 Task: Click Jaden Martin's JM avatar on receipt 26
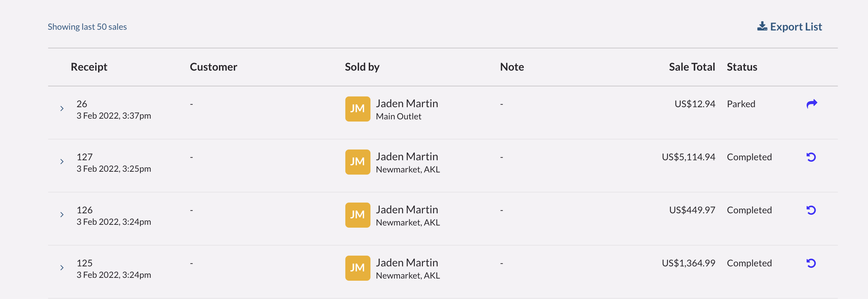[x=357, y=109]
